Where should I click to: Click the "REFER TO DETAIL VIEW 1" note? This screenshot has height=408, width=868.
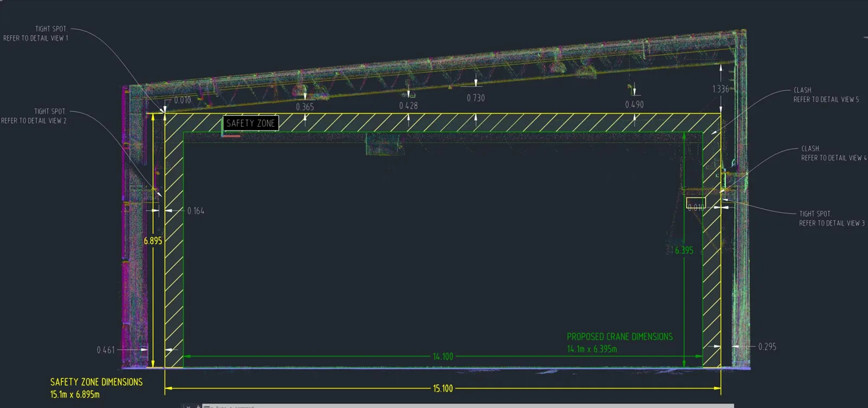(36, 38)
